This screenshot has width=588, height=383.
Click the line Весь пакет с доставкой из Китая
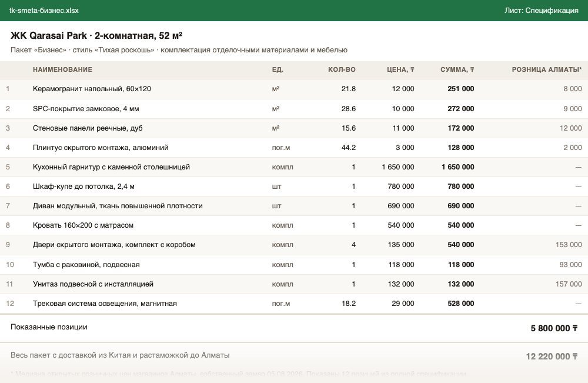(120, 355)
